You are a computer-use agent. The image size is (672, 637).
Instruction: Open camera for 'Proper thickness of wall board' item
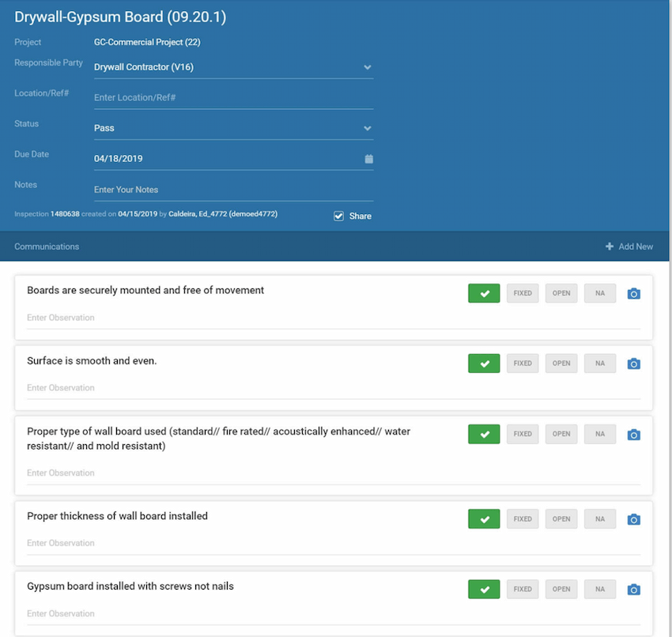[x=633, y=518]
